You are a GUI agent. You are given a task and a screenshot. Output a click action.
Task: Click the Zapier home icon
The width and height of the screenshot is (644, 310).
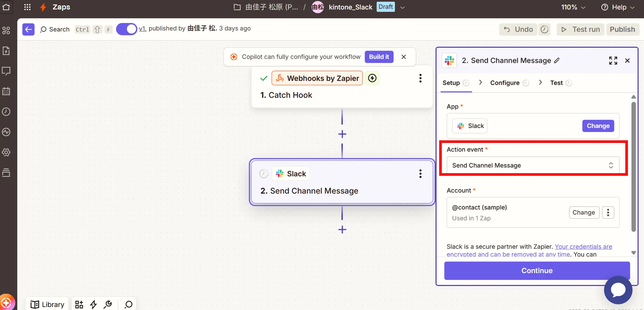[x=6, y=7]
